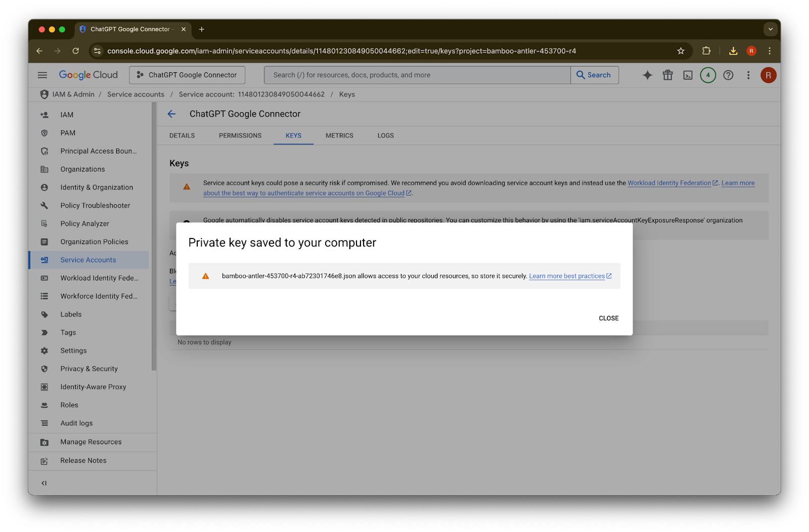Collapse the sidebar using the chevron icon

click(x=44, y=483)
